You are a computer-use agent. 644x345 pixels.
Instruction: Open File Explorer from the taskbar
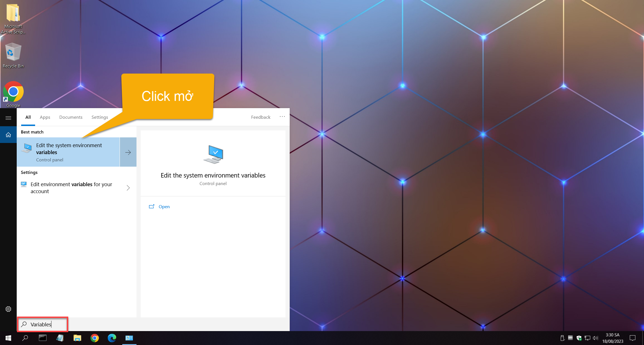77,338
